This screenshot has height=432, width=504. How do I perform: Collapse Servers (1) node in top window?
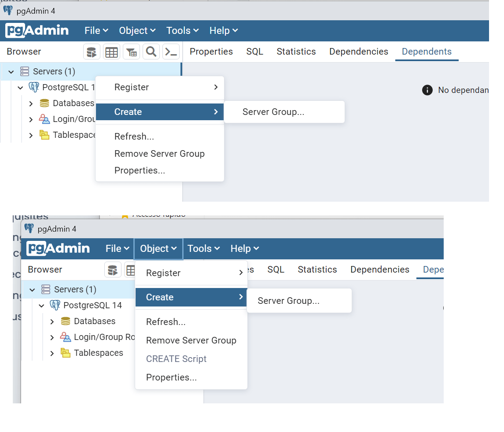click(x=11, y=72)
